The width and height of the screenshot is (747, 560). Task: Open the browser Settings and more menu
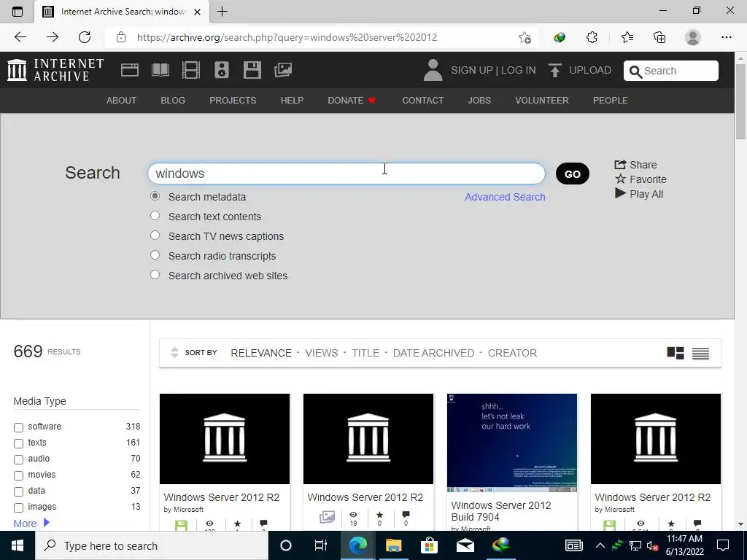[x=726, y=37]
